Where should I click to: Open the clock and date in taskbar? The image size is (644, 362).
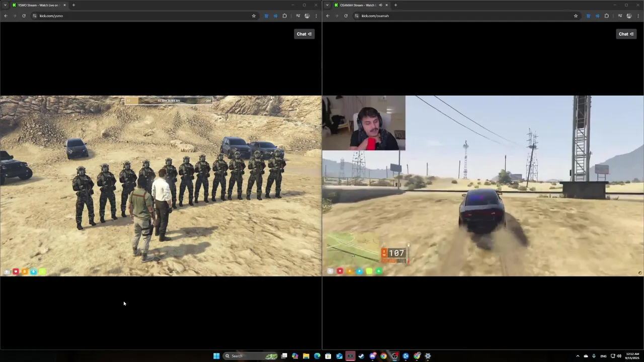click(632, 356)
